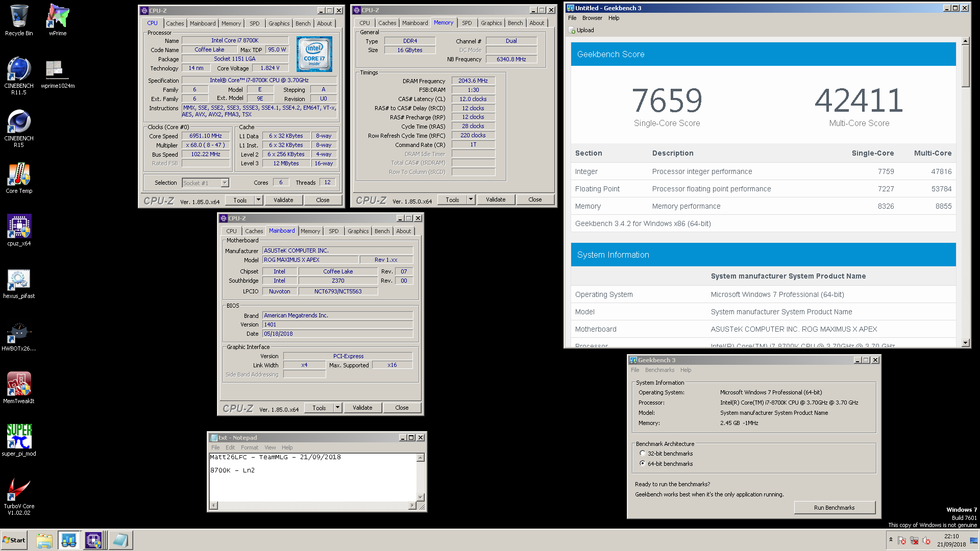Switch to Geekbench taskbar item
Image resolution: width=980 pixels, height=551 pixels.
pos(69,540)
